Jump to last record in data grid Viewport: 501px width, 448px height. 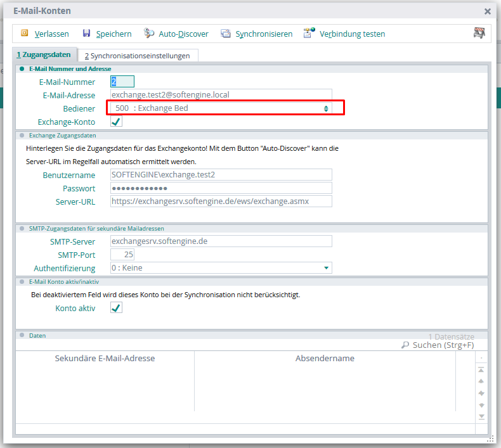(481, 416)
